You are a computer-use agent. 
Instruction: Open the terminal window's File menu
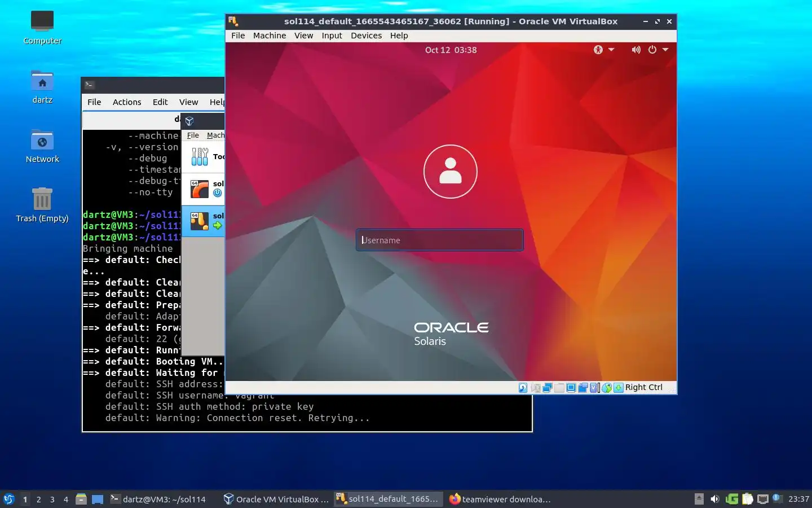click(x=94, y=102)
